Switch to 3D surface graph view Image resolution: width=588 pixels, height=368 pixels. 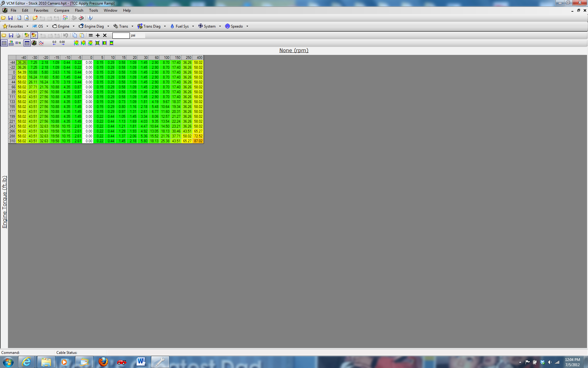34,43
